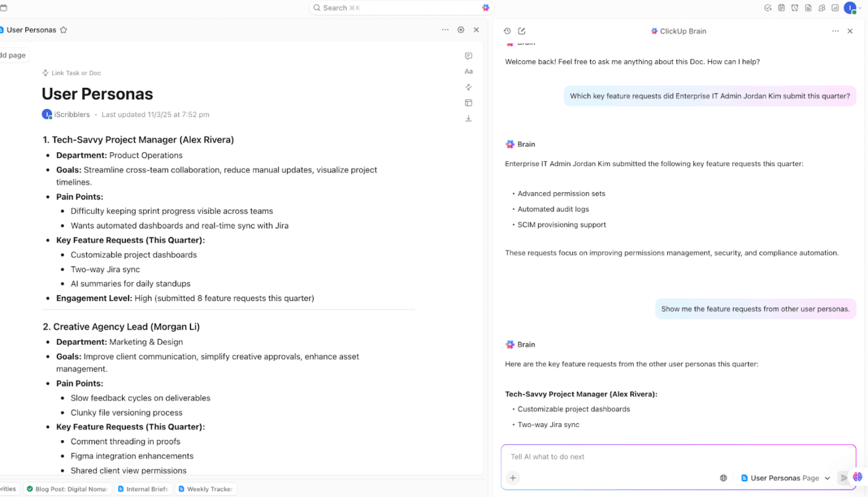Open the font settings via the Aa icon
Image resolution: width=868 pixels, height=497 pixels.
pyautogui.click(x=468, y=71)
